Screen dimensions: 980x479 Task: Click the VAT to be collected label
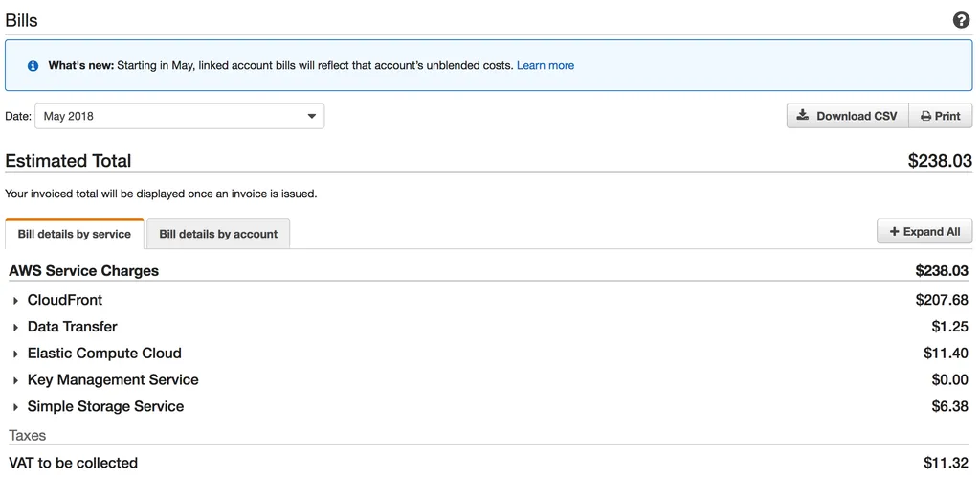pyautogui.click(x=73, y=463)
